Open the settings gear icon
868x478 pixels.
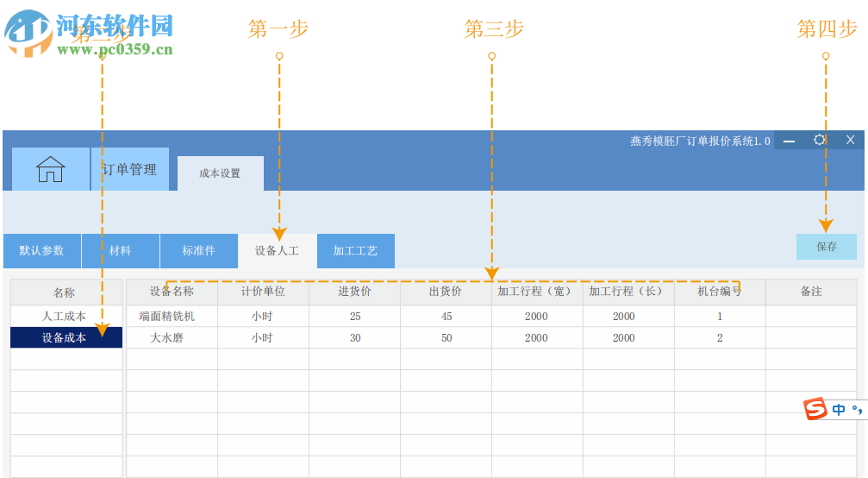[819, 140]
